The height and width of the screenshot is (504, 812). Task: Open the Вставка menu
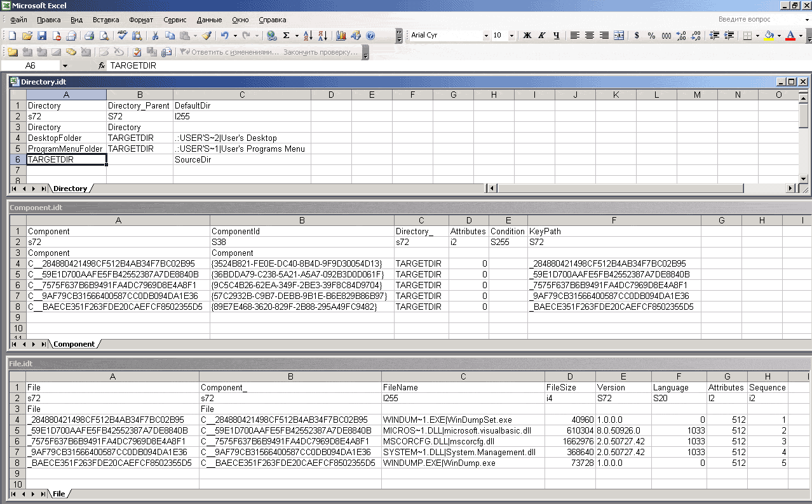(x=105, y=20)
